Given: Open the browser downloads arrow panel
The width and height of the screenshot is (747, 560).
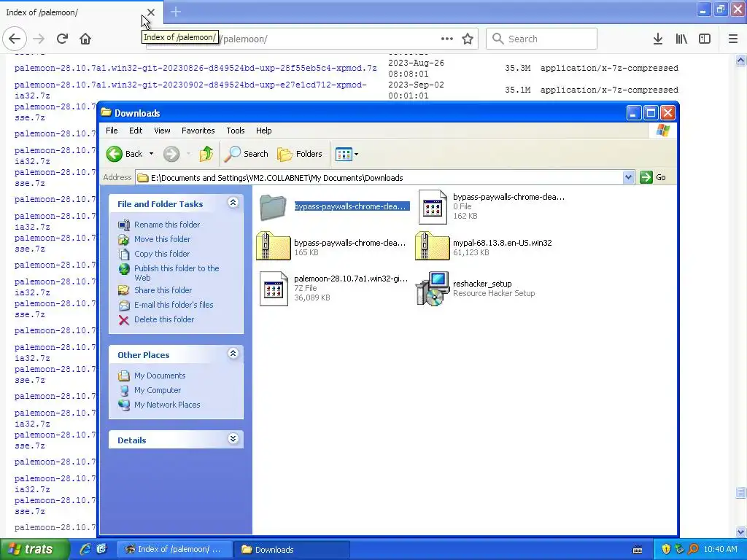Looking at the screenshot, I should [657, 39].
